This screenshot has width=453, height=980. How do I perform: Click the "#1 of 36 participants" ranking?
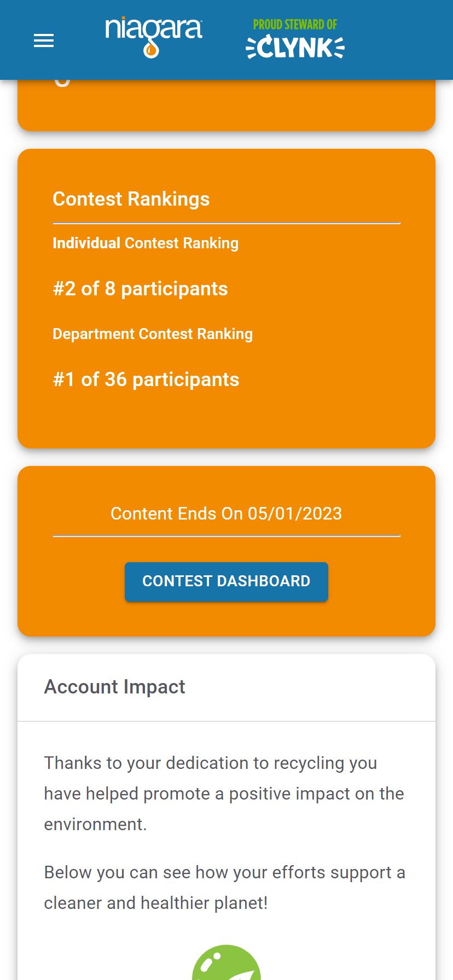coord(146,380)
